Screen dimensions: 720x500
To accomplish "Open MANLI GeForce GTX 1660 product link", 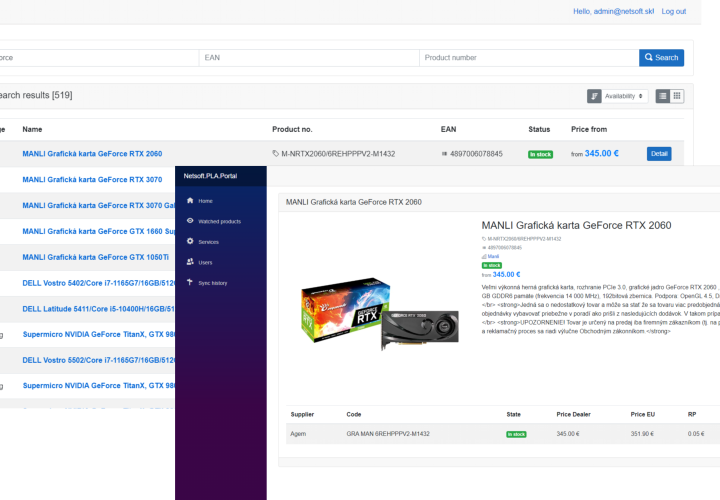I will [99, 231].
